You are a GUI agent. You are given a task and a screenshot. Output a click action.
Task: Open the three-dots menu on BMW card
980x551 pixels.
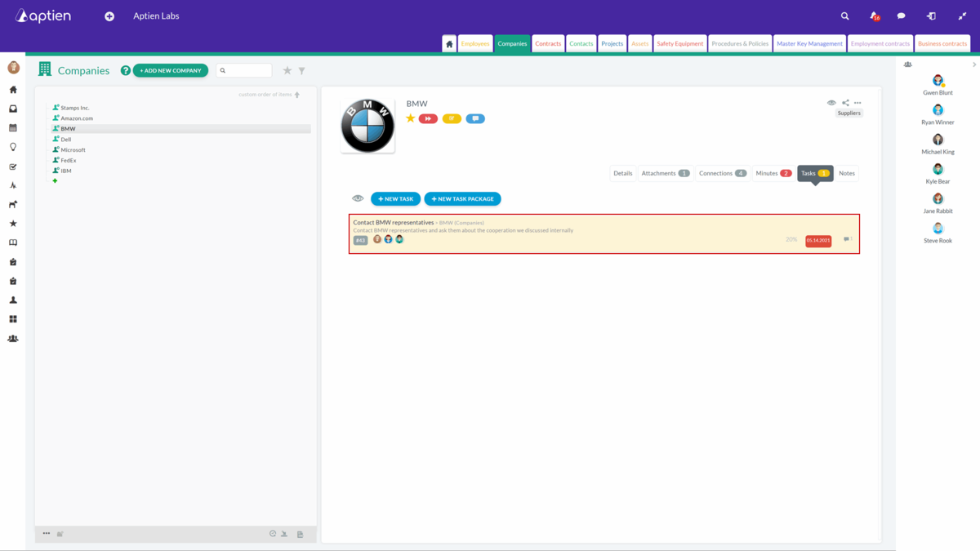click(x=857, y=103)
